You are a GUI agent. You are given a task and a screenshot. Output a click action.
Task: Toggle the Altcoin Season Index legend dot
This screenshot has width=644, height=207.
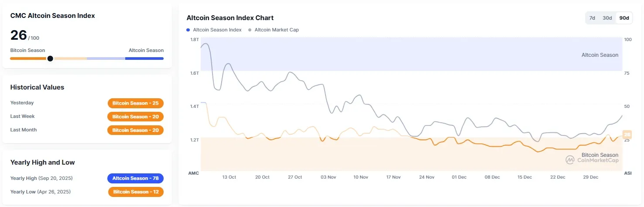tap(188, 30)
